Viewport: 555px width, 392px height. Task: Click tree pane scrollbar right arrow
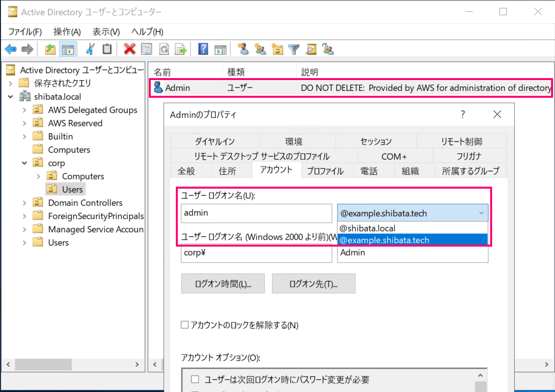click(137, 364)
